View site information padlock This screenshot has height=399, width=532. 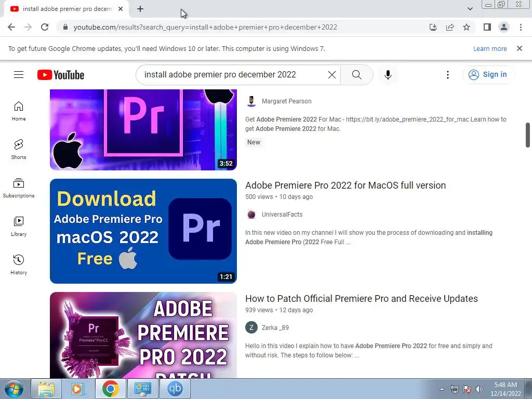click(x=65, y=27)
